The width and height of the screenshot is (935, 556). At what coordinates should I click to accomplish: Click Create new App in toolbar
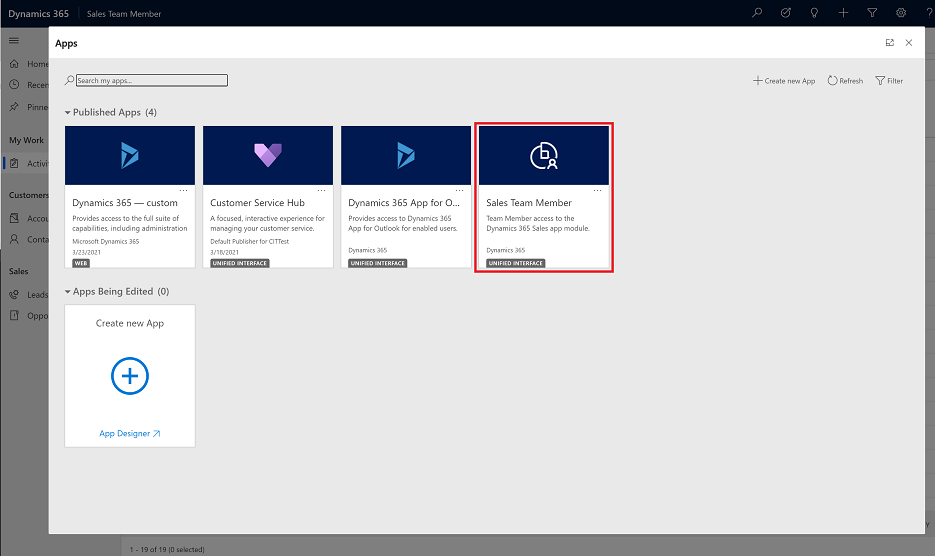784,81
